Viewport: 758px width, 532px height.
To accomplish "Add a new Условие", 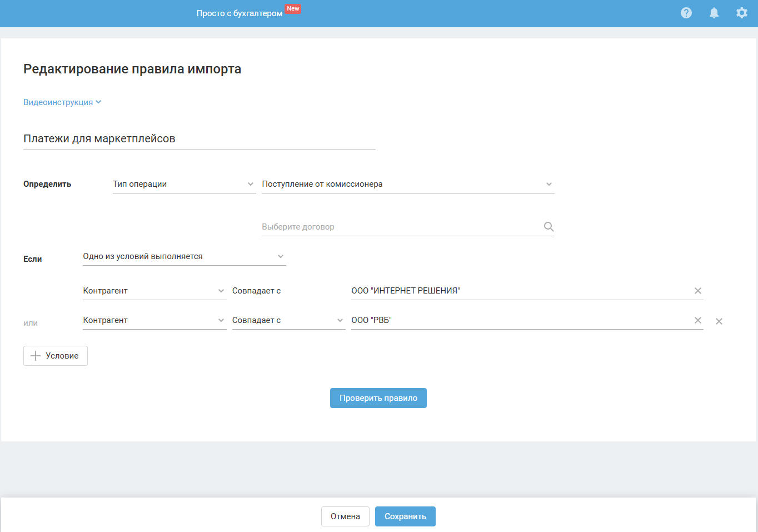I will [56, 356].
